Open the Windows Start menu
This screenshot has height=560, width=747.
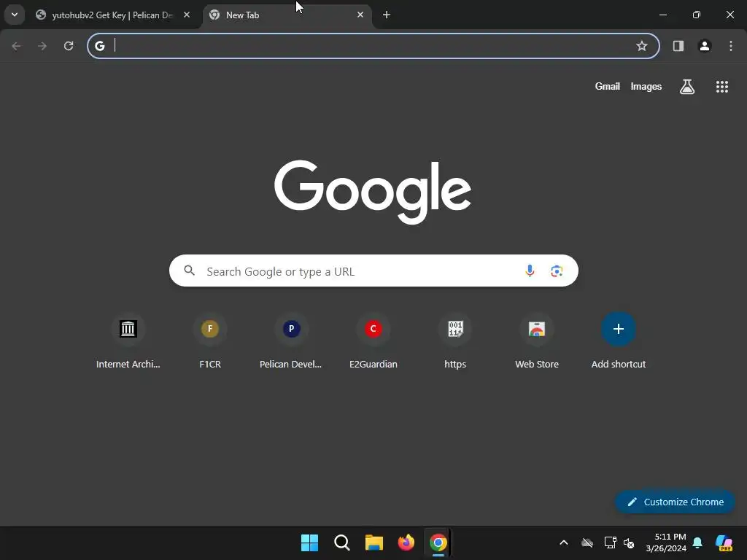pos(309,542)
